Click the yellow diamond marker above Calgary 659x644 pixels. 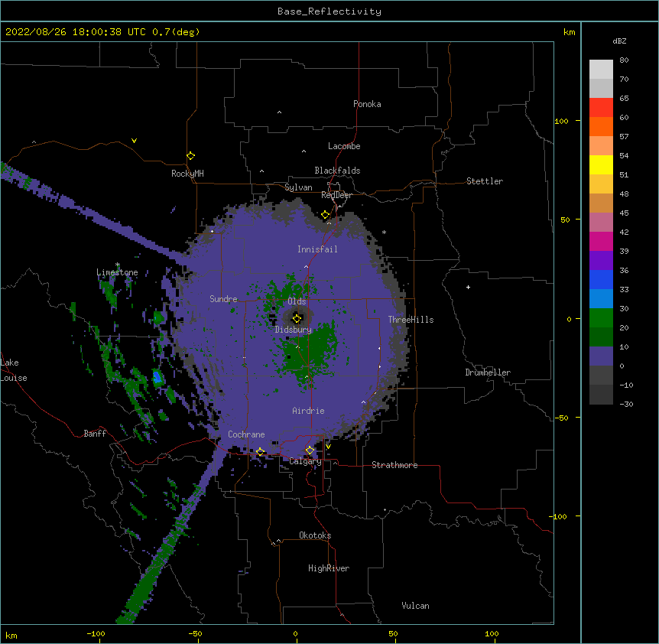[x=310, y=450]
